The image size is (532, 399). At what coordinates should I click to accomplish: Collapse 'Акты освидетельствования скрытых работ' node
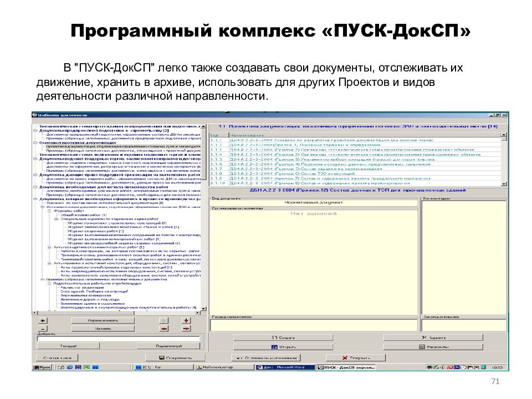[49, 247]
